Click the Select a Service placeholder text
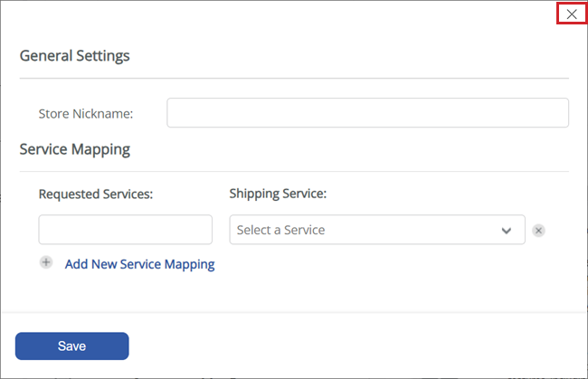The image size is (588, 379). click(x=280, y=230)
